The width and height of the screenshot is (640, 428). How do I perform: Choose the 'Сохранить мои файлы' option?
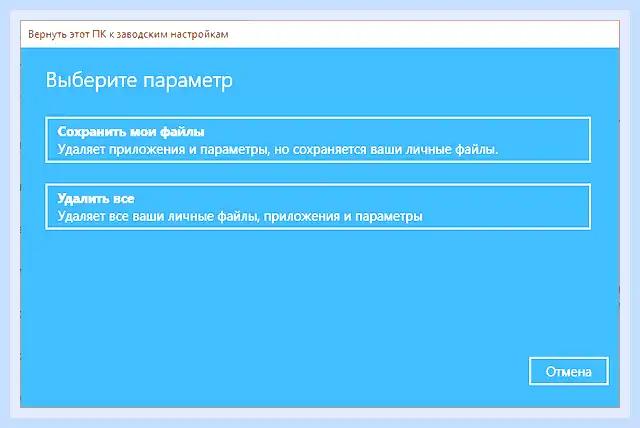(318, 140)
